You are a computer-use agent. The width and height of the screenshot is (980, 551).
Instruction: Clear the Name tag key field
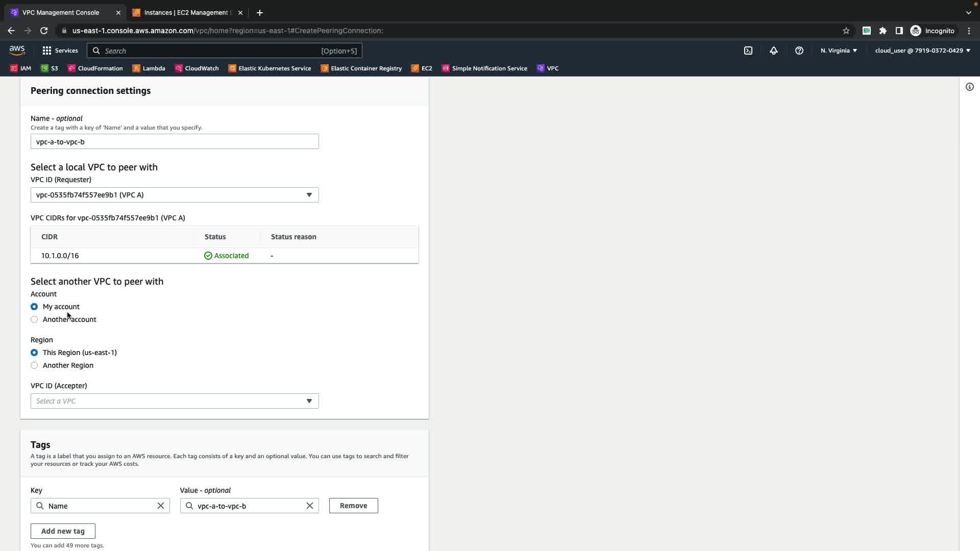(161, 506)
